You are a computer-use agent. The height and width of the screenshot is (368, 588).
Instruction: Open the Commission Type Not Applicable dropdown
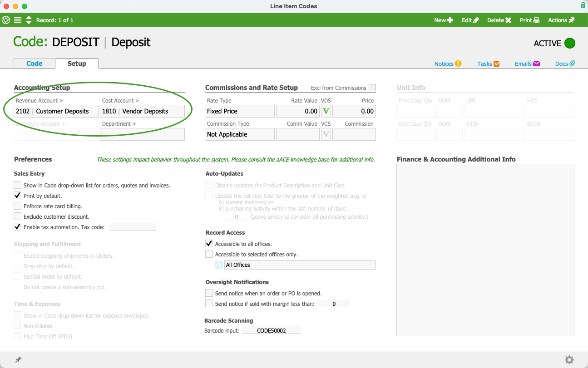[240, 134]
